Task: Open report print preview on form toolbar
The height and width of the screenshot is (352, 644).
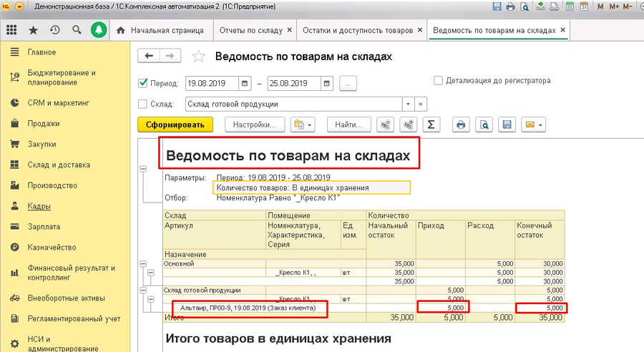Action: [x=484, y=125]
